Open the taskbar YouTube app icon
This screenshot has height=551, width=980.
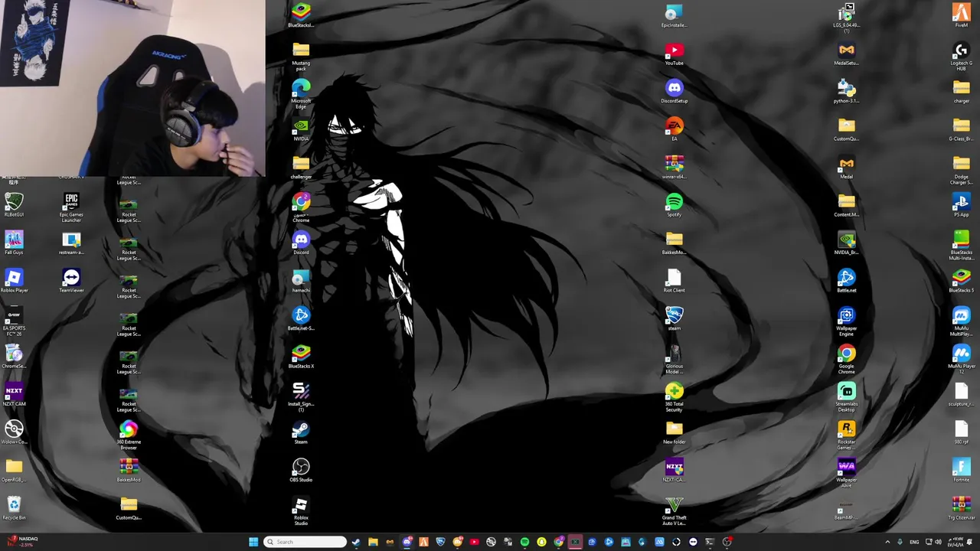tap(474, 542)
